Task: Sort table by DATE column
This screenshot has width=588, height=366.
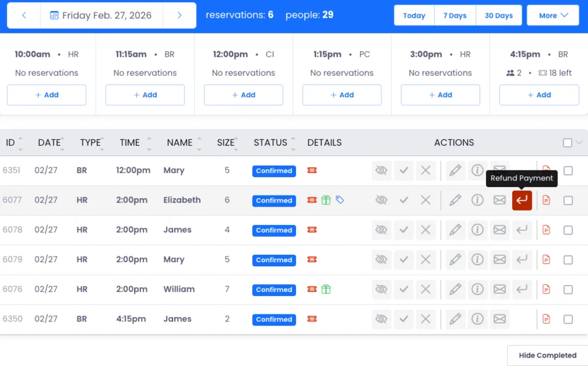Action: (x=51, y=143)
